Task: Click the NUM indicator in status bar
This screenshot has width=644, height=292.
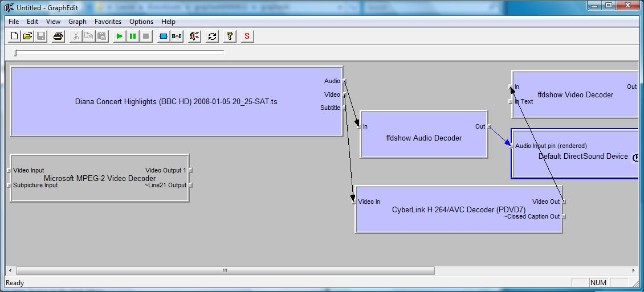Action: tap(598, 282)
